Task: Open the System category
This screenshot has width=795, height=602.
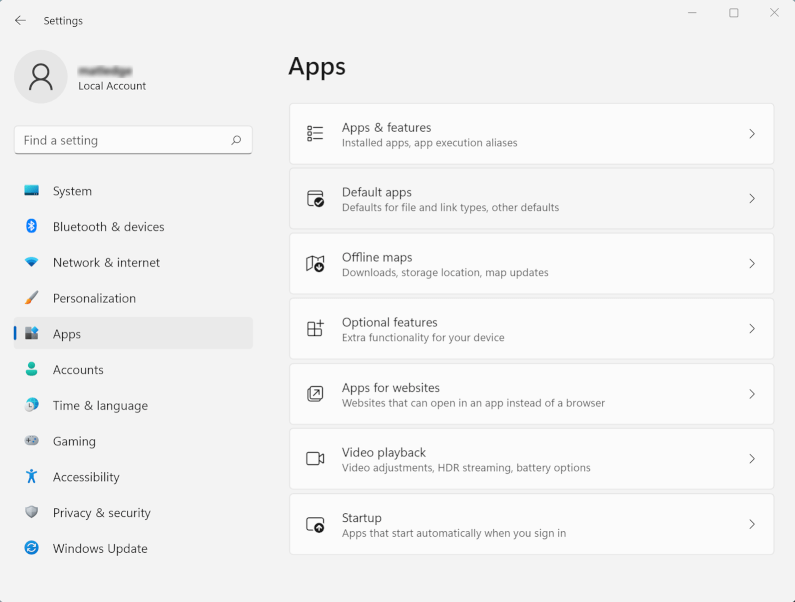Action: pyautogui.click(x=133, y=191)
